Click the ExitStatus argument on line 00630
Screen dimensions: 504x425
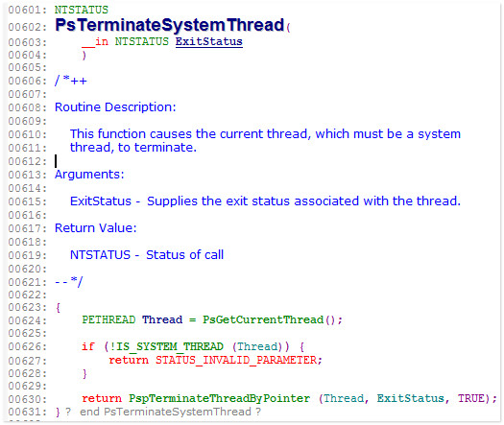point(411,399)
